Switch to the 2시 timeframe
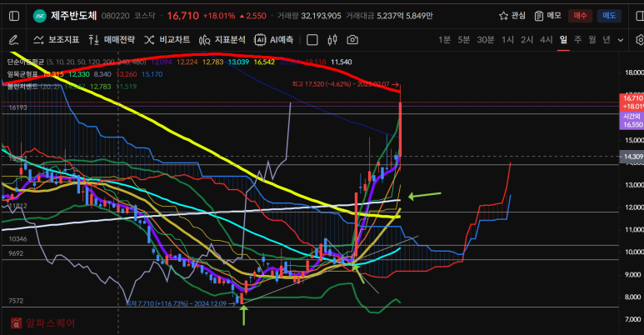Viewport: 644px width, 335px height. (x=527, y=40)
